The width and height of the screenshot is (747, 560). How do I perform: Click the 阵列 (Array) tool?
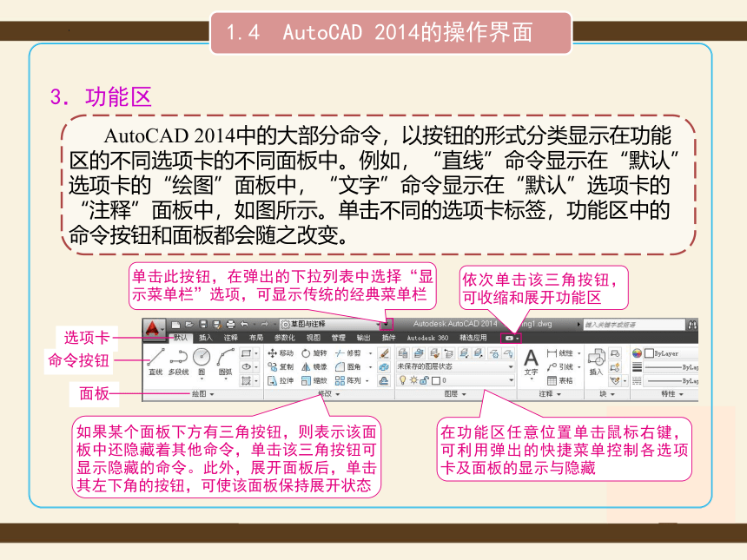click(x=347, y=380)
